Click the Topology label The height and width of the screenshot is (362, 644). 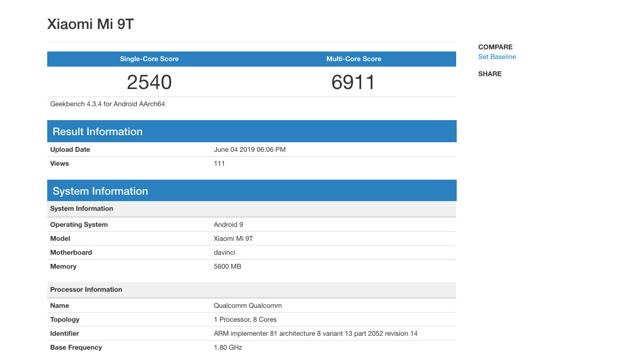pos(65,320)
